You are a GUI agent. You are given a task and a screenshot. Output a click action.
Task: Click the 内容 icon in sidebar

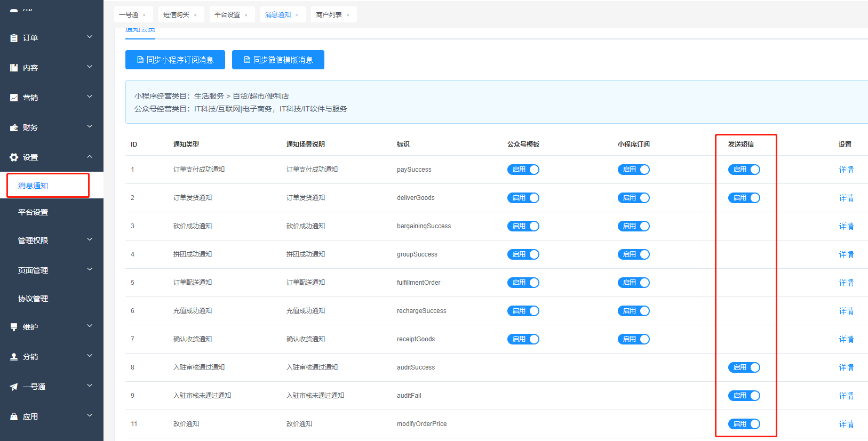[14, 68]
